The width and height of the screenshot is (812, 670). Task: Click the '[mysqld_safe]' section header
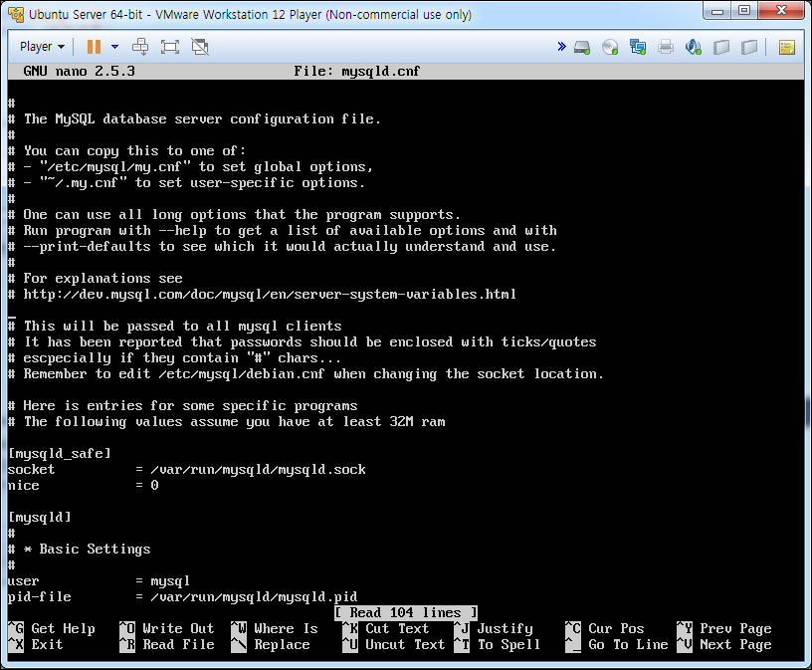[60, 454]
